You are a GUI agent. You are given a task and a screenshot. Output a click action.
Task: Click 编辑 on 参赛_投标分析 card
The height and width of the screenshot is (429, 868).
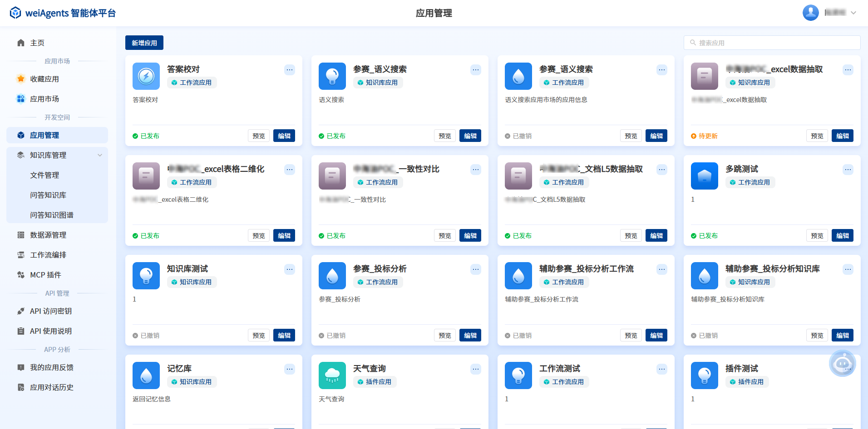pos(470,335)
